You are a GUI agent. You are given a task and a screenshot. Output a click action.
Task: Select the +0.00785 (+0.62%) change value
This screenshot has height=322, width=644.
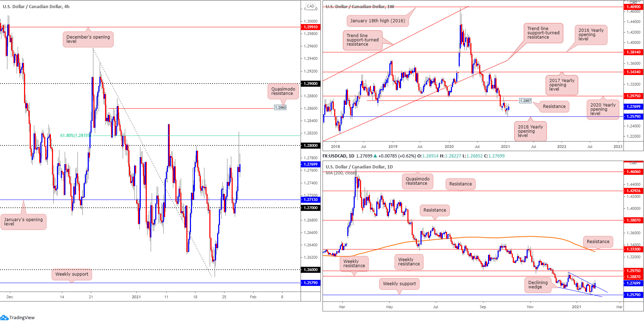[397, 156]
